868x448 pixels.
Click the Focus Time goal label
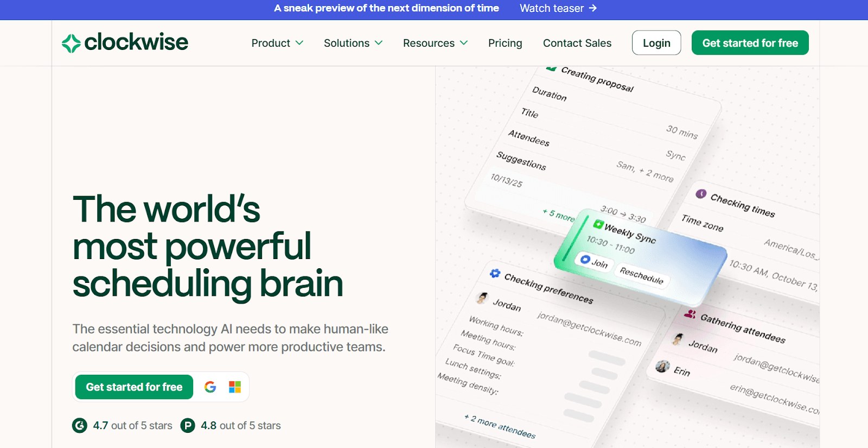[x=483, y=355]
